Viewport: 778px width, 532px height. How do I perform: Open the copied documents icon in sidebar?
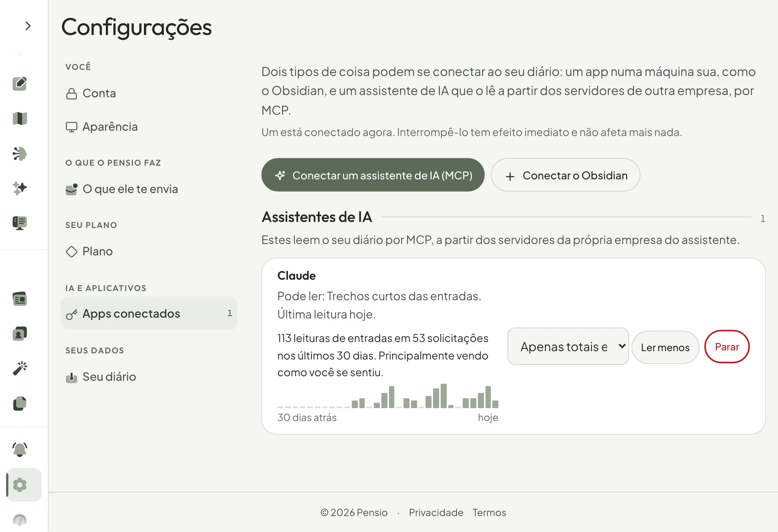pos(20,404)
